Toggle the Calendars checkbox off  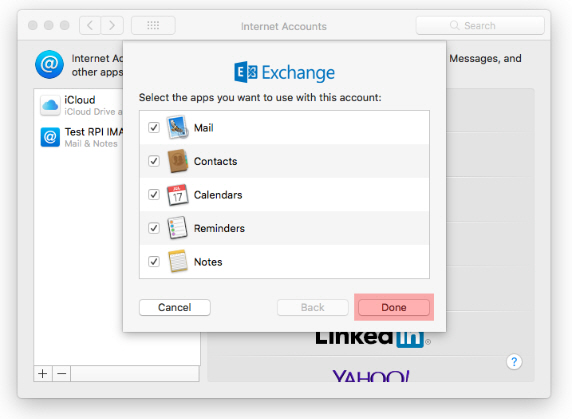[154, 194]
